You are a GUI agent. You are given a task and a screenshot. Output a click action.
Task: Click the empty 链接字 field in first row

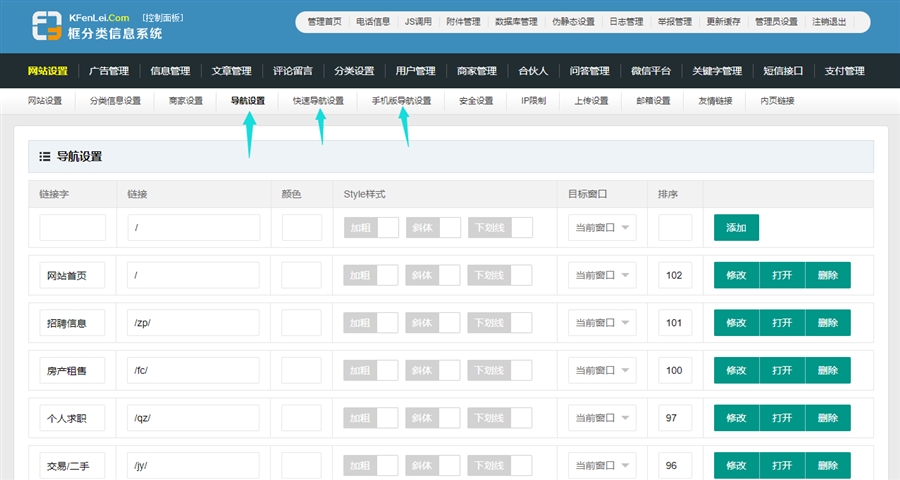pos(72,228)
